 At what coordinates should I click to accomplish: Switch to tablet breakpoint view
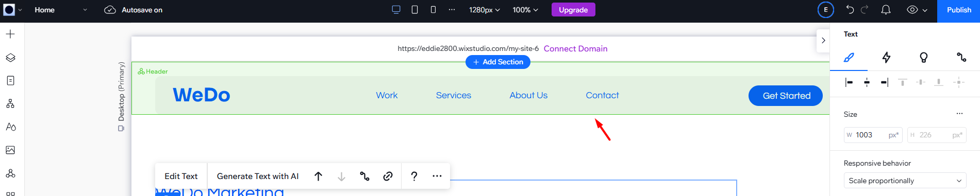tap(414, 10)
